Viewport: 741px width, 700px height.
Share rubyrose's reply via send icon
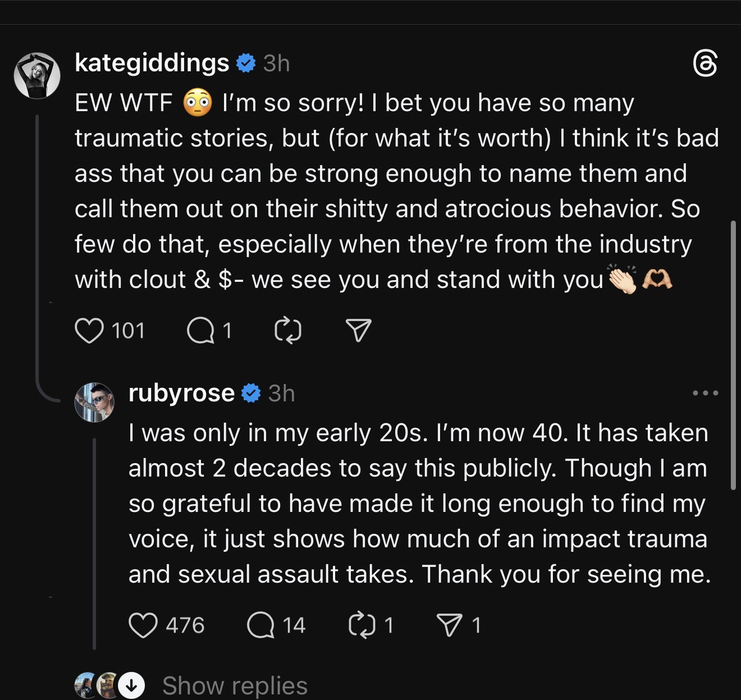449,625
